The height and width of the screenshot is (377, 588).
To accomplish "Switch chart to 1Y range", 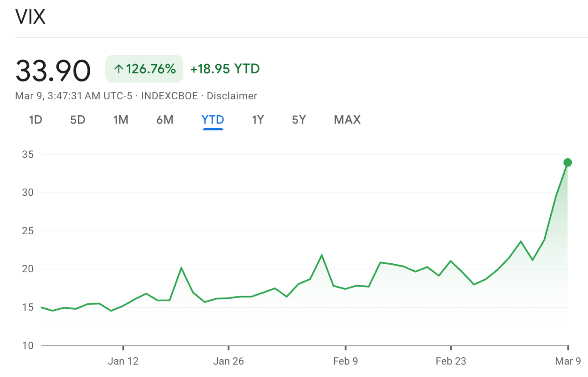I will click(258, 120).
